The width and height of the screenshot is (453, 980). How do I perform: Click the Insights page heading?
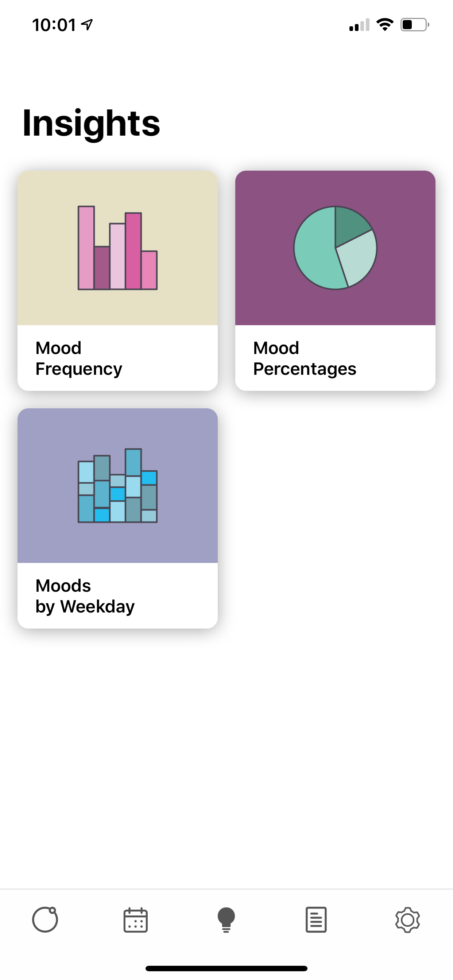pyautogui.click(x=91, y=123)
